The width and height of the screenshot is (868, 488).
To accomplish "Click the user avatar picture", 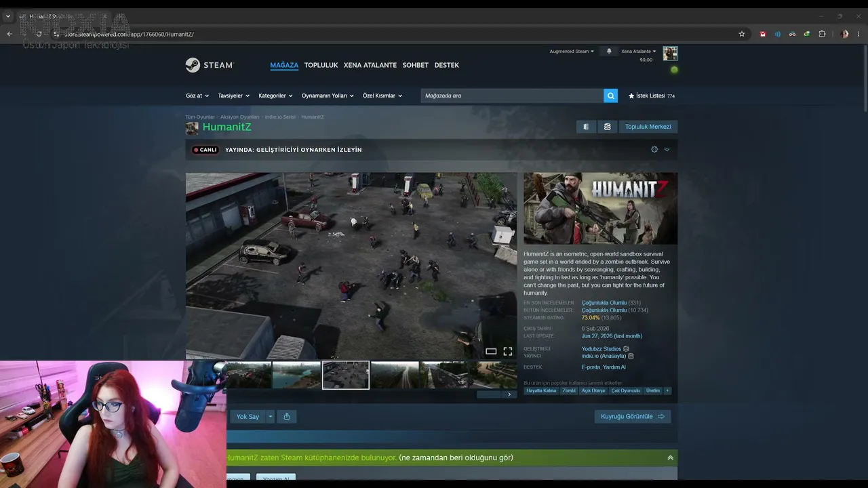I will tap(670, 54).
